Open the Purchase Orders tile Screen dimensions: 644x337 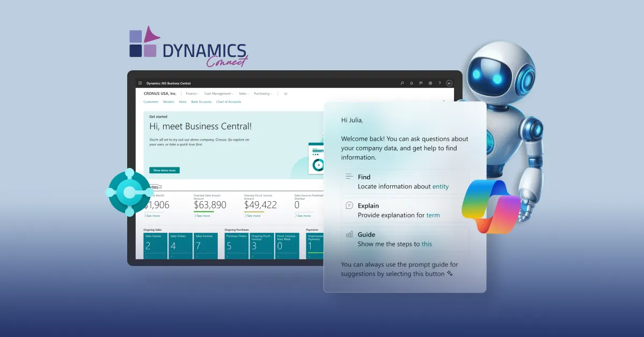236,246
